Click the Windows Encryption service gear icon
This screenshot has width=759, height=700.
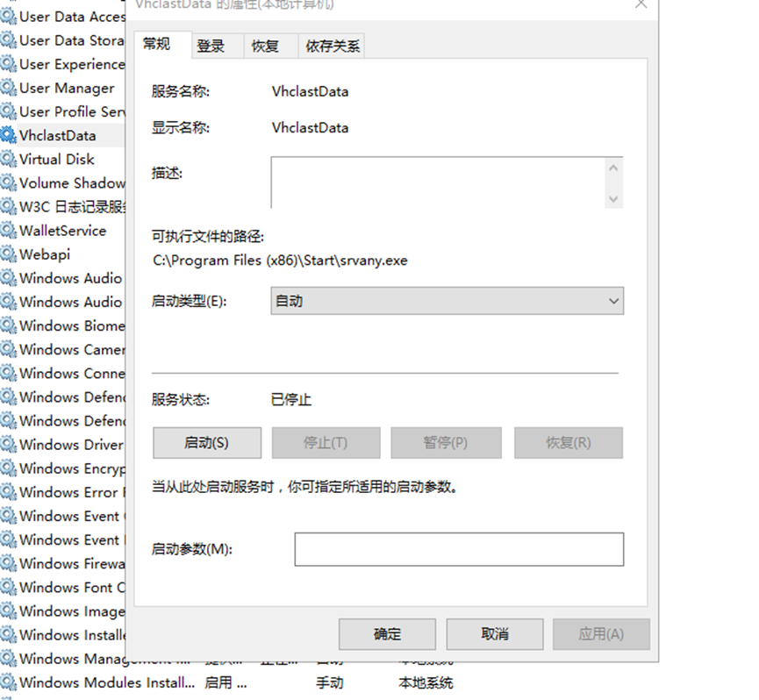click(x=8, y=468)
